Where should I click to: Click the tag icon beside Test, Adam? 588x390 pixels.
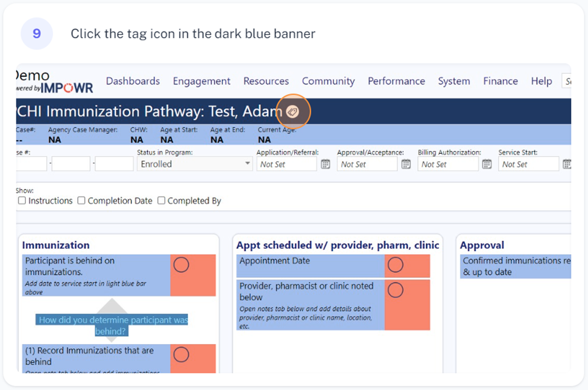click(292, 112)
